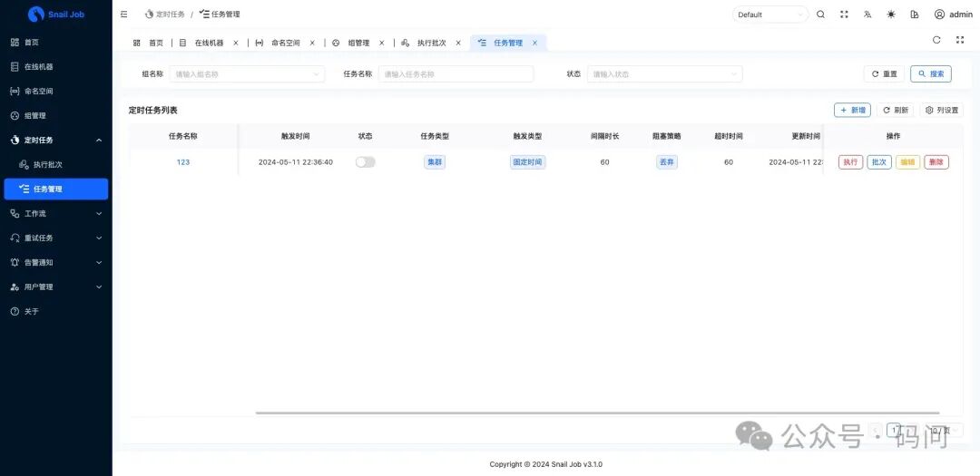The height and width of the screenshot is (476, 980).
Task: Reload the page with the tab-bar refresh icon
Action: (936, 40)
